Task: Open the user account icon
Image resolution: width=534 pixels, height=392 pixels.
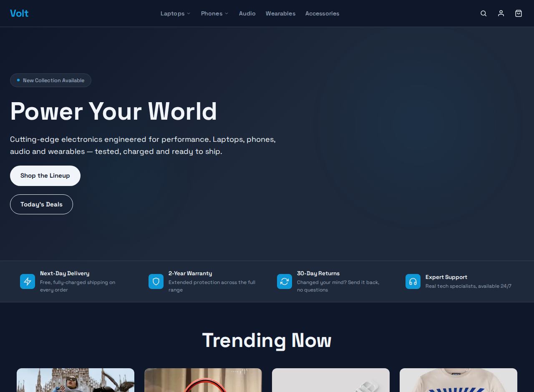Action: point(501,13)
